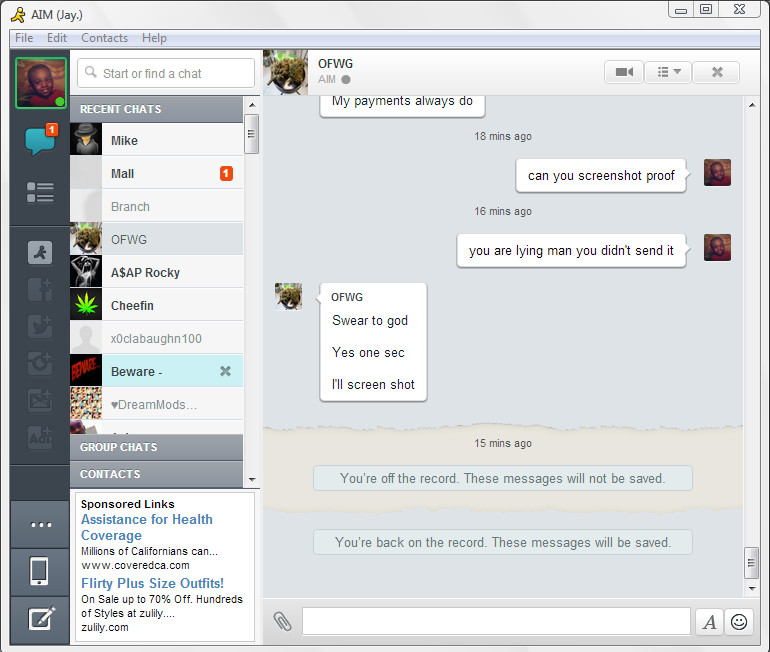
Task: Click the OFWG name in chat header
Action: [335, 64]
